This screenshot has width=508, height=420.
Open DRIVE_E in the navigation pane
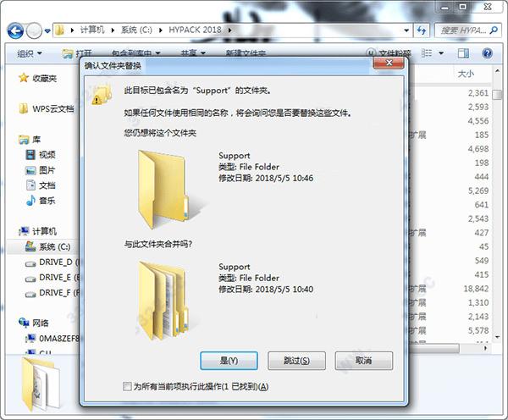(59, 278)
